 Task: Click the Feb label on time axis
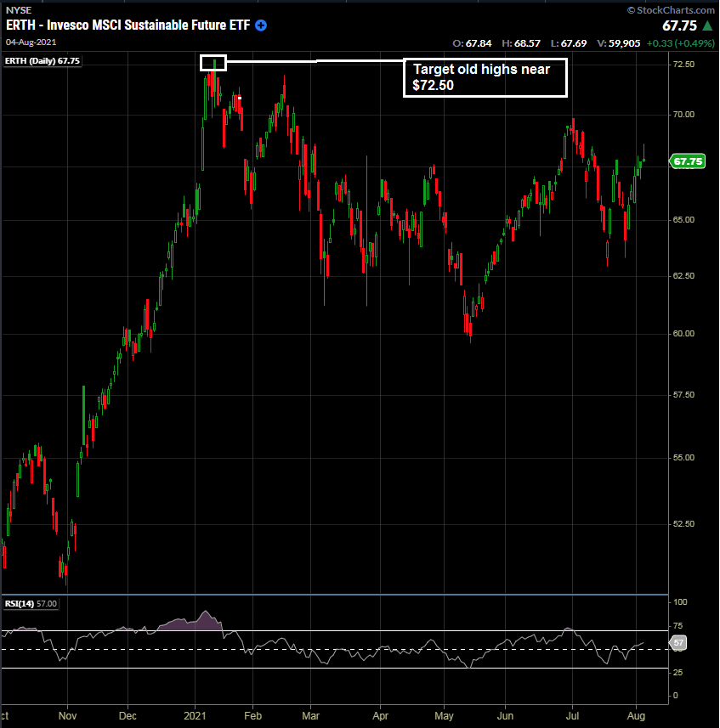(252, 715)
